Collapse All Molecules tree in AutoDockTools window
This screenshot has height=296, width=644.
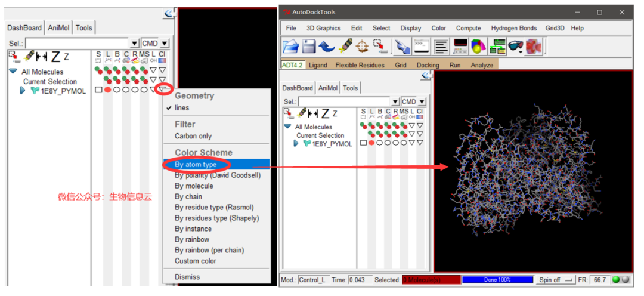(x=288, y=127)
